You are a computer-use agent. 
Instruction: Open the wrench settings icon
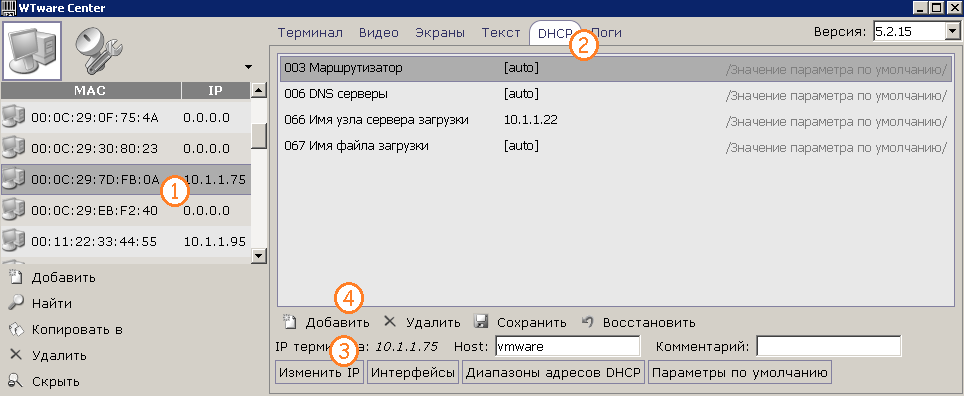(101, 52)
